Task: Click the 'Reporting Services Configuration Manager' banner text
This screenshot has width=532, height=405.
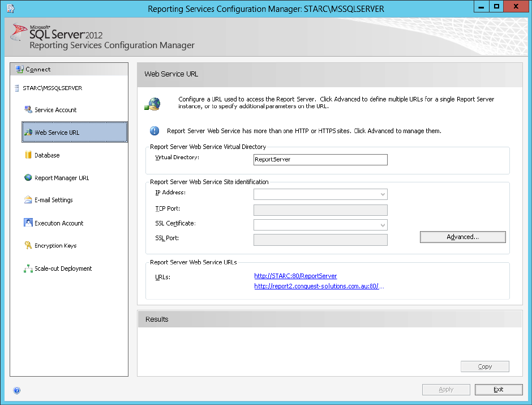Action: [x=112, y=45]
